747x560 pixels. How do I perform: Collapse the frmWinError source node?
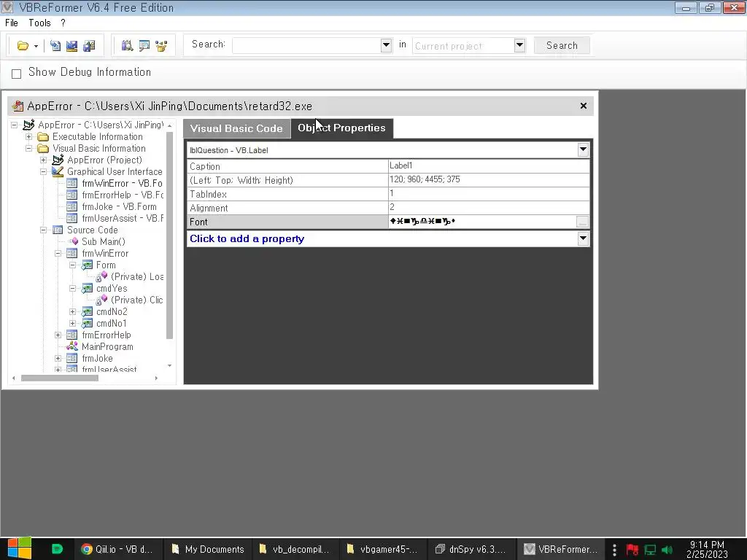pyautogui.click(x=58, y=253)
